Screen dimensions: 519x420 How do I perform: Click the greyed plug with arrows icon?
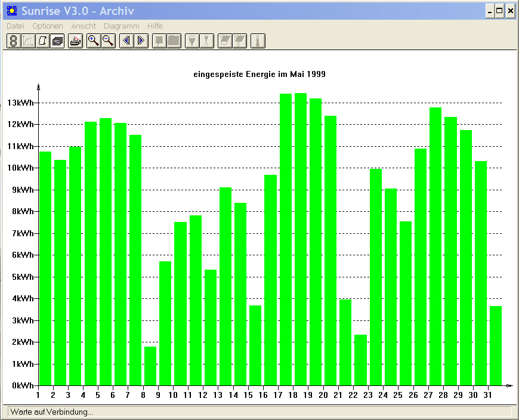tap(206, 41)
